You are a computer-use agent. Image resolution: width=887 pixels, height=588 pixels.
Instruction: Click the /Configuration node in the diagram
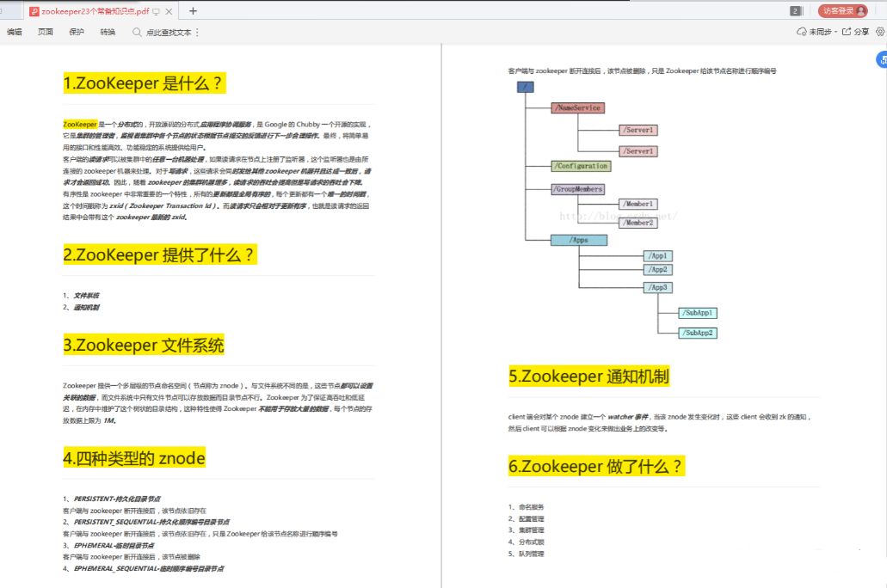coord(581,166)
